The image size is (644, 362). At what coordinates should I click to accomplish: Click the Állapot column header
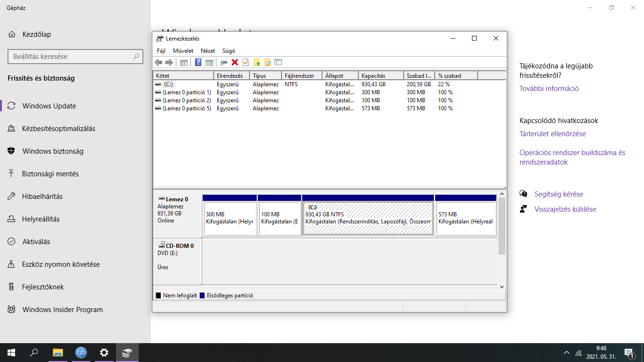click(x=340, y=75)
